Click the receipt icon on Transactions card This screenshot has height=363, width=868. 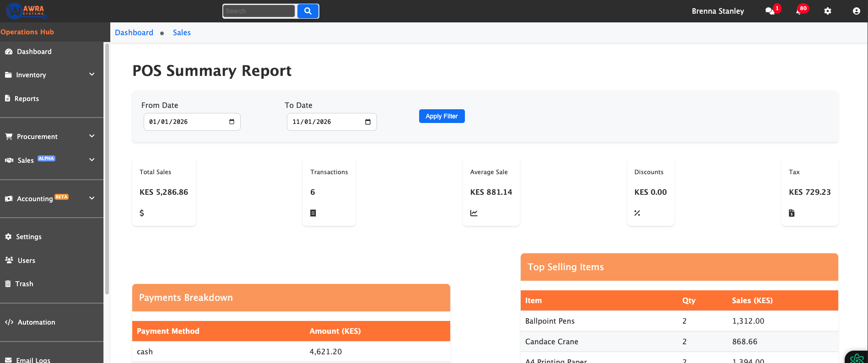click(313, 213)
